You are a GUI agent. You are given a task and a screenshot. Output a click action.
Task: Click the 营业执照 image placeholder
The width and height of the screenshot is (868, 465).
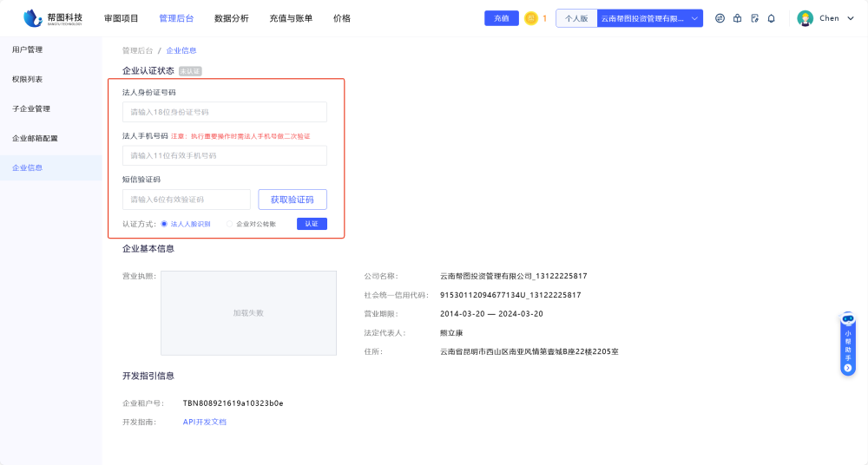(x=248, y=312)
